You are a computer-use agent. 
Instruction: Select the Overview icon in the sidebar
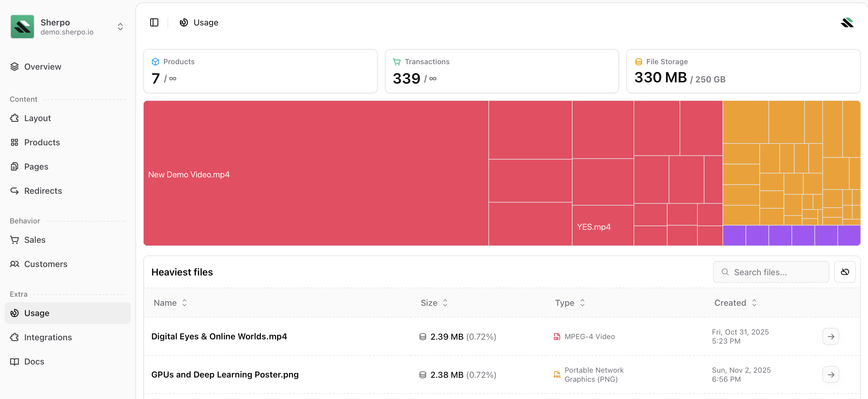click(15, 66)
